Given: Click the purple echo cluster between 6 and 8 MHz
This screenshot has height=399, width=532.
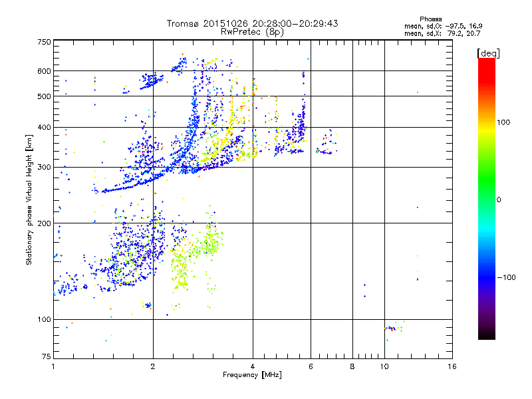Looking at the screenshot, I should [326, 142].
